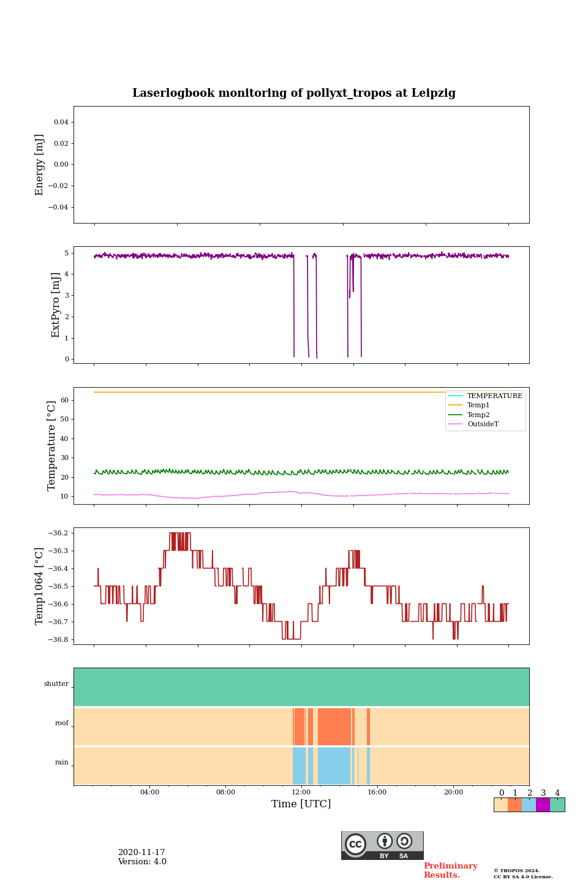Click the 2020-11-17 date text

141,853
